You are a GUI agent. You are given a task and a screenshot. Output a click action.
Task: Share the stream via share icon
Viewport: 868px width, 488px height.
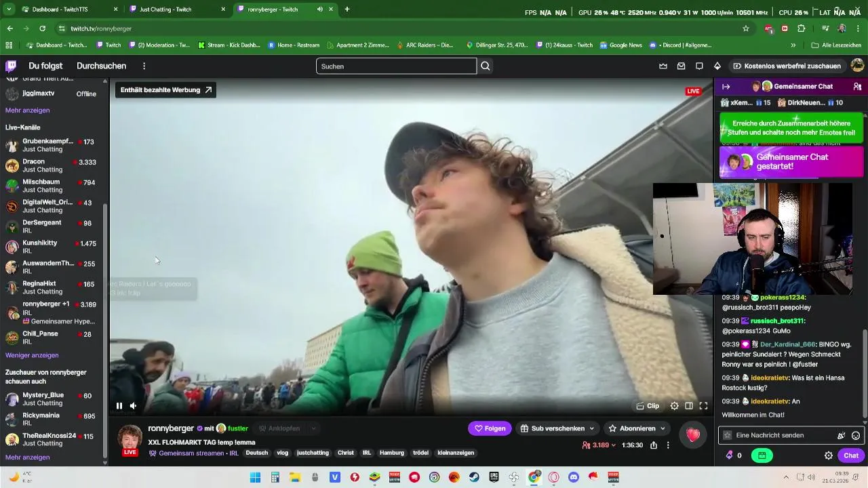tap(654, 445)
